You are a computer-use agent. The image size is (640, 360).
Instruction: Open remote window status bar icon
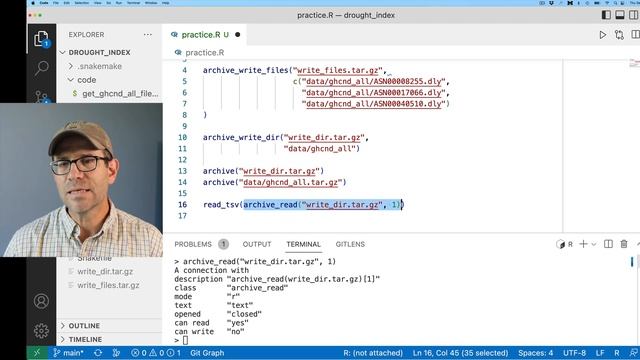(x=37, y=353)
